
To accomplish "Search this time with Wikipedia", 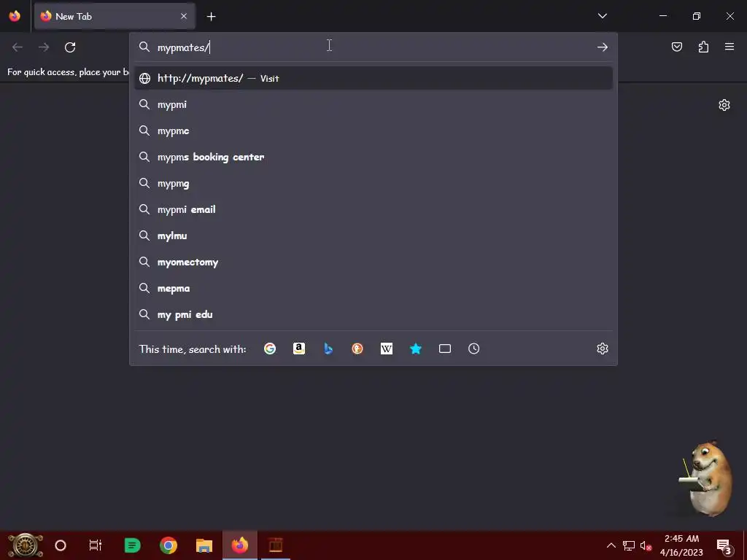I will [x=387, y=349].
